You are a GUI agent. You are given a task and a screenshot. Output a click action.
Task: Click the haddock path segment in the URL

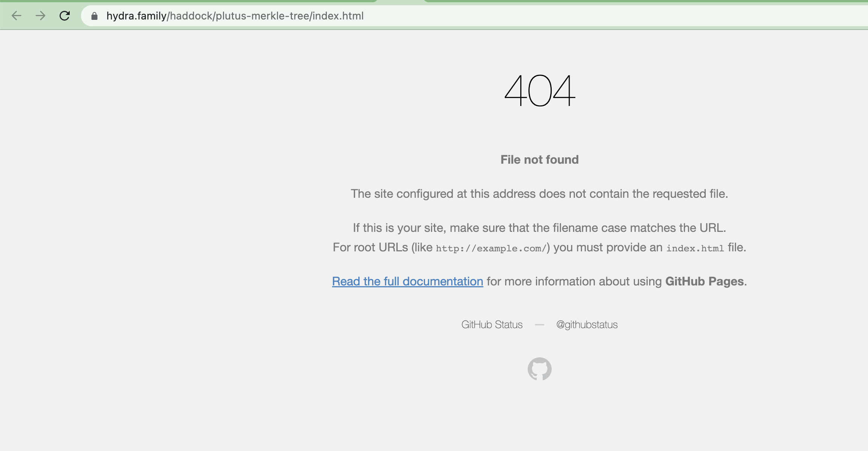192,16
